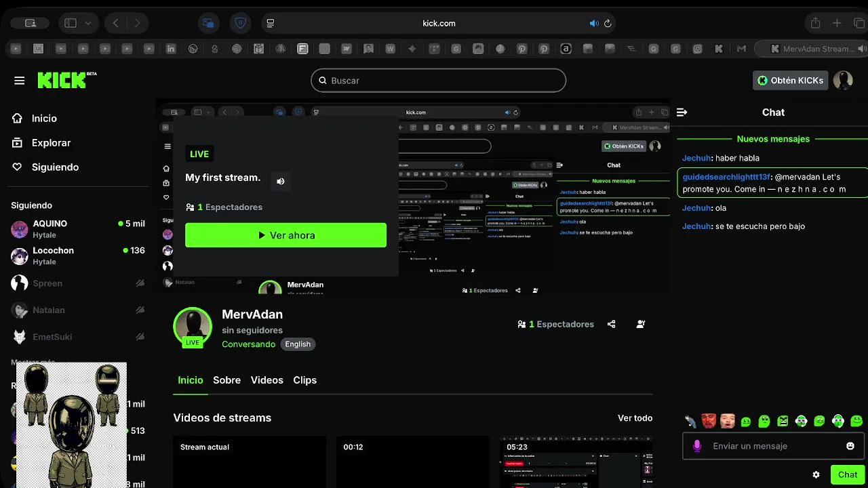Reload the kick.com page
Image resolution: width=868 pixels, height=488 pixels.
coord(608,23)
